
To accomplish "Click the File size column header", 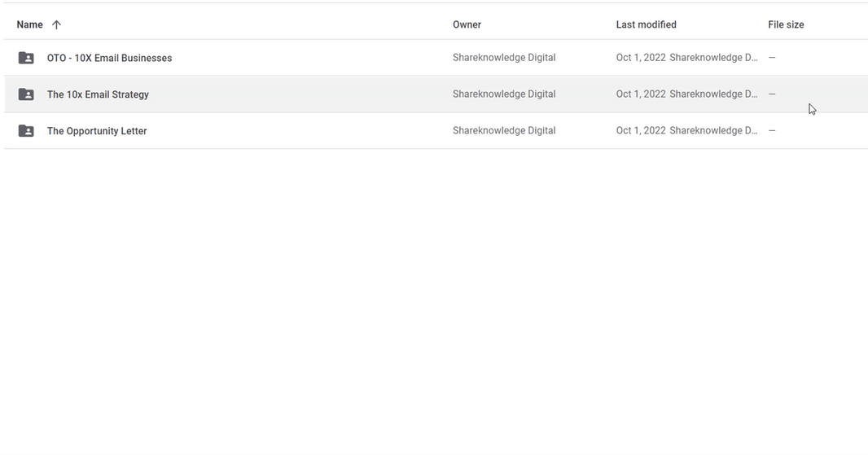I will click(x=786, y=24).
